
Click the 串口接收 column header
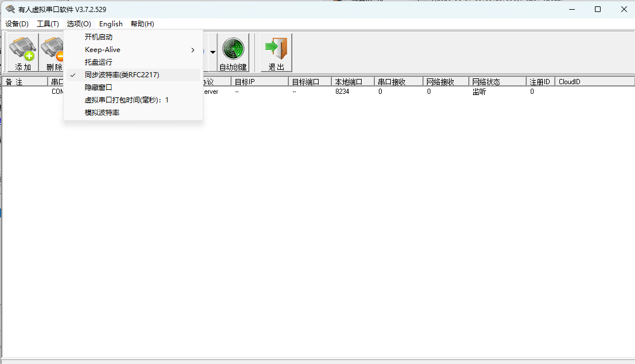tap(398, 82)
